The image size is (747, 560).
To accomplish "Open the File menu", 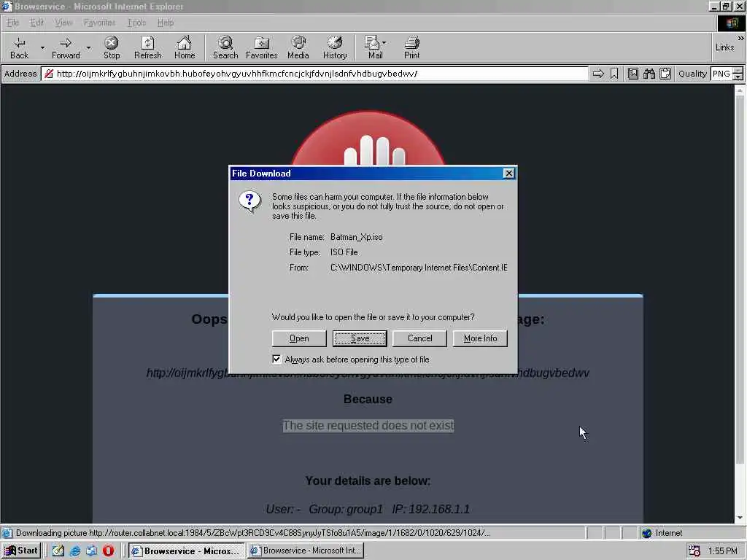I will pyautogui.click(x=13, y=23).
